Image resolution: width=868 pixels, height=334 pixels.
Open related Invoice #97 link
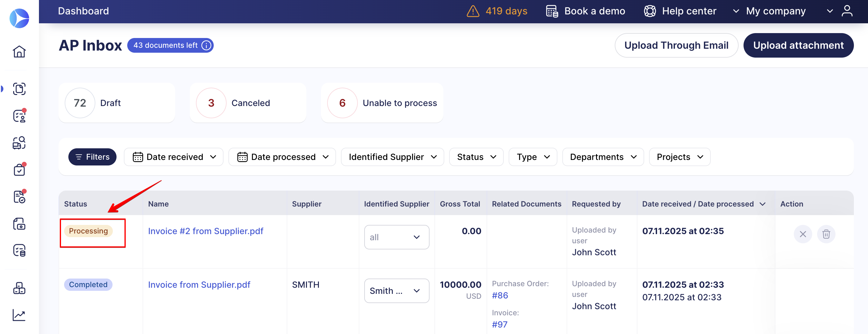point(499,324)
